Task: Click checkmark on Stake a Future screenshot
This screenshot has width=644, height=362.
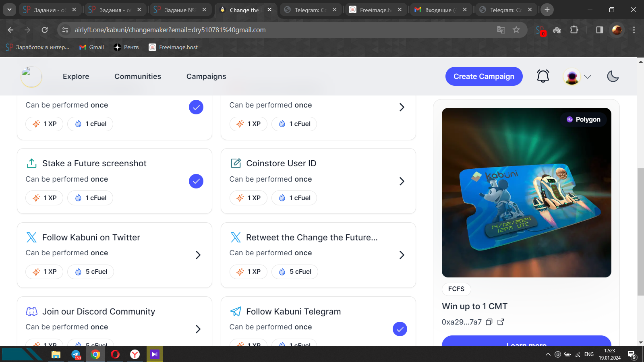Action: click(196, 181)
